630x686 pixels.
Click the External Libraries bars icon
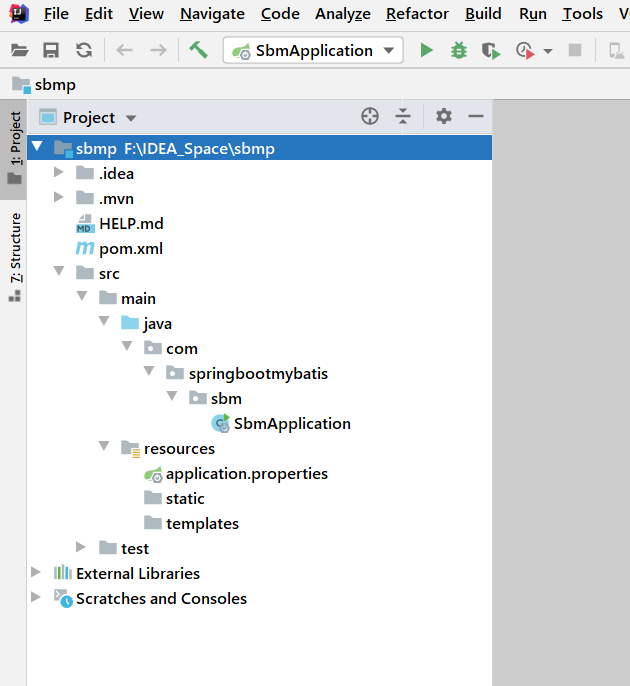tap(63, 572)
